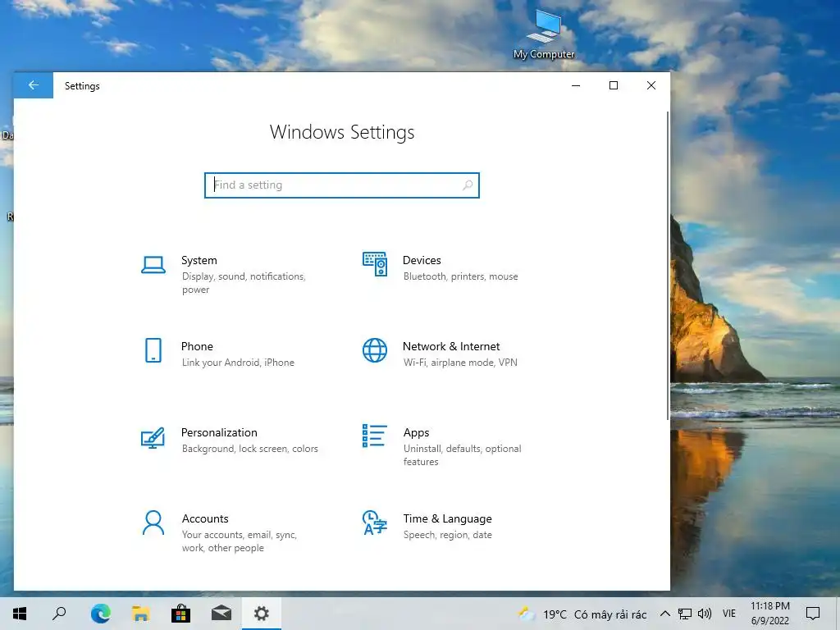Maximize the Settings window

[614, 85]
